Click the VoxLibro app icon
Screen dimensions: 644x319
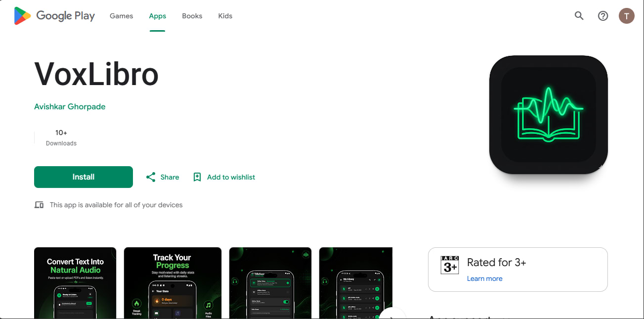(x=549, y=115)
